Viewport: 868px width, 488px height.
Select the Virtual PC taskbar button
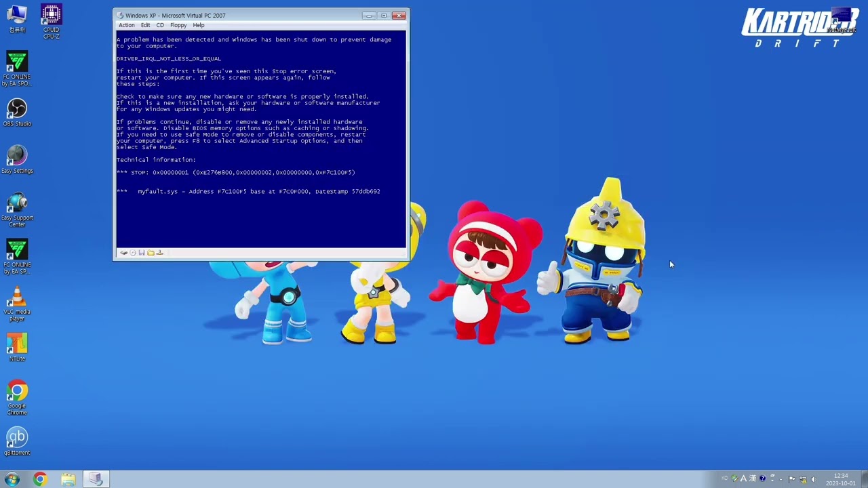tap(96, 479)
